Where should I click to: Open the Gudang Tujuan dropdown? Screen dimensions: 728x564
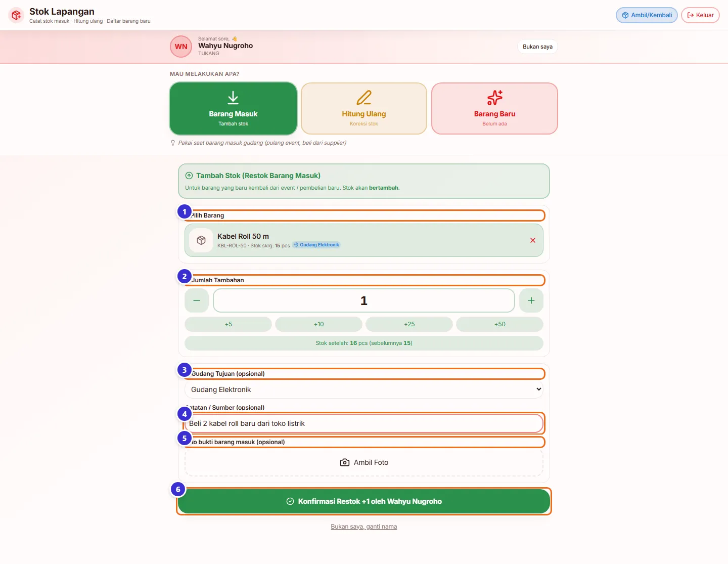coord(364,389)
